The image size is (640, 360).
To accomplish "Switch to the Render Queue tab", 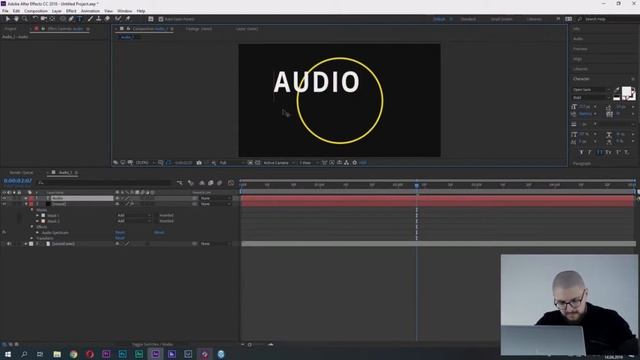I will coord(21,173).
